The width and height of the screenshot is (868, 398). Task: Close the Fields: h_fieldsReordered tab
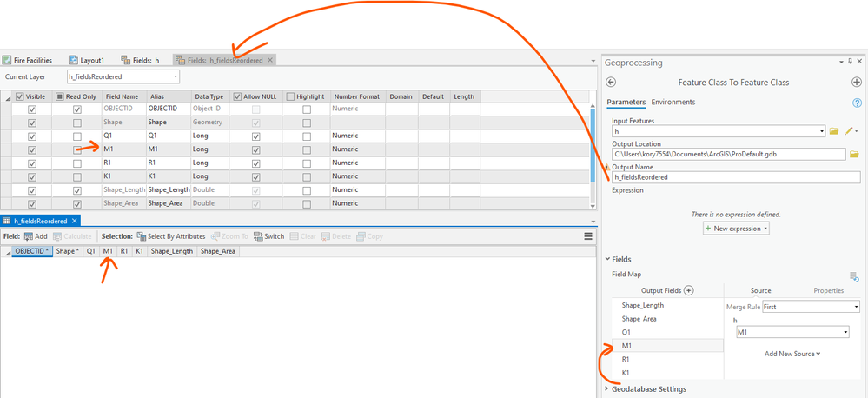(x=270, y=60)
